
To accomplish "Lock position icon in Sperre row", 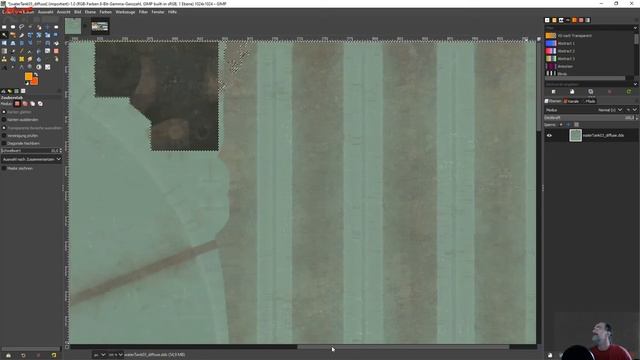I will (x=568, y=124).
